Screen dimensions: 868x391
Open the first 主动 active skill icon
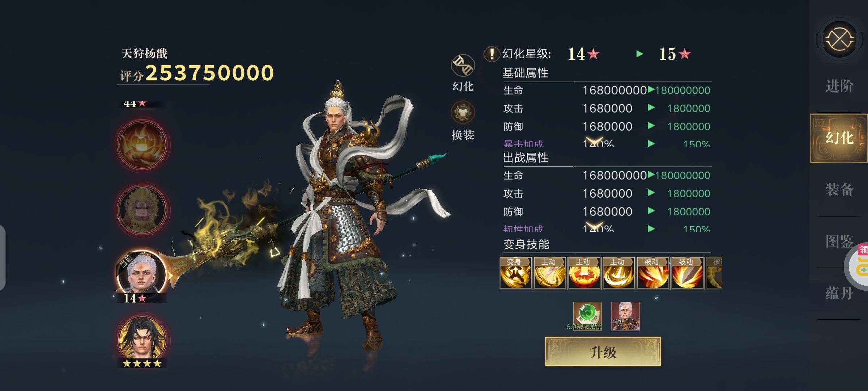point(550,273)
